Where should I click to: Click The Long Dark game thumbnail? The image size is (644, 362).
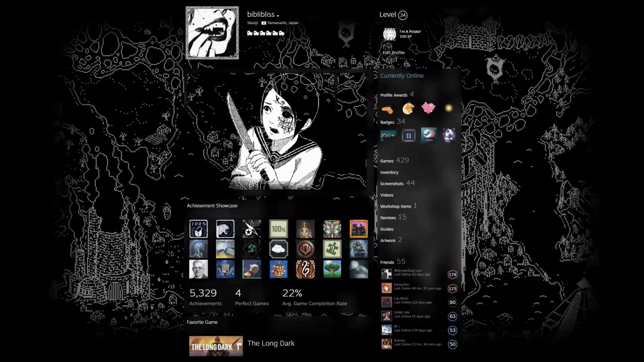[x=216, y=346]
